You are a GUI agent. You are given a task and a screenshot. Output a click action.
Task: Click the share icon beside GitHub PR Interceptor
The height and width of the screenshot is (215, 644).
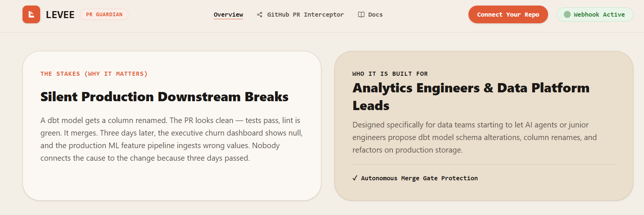[x=260, y=14]
